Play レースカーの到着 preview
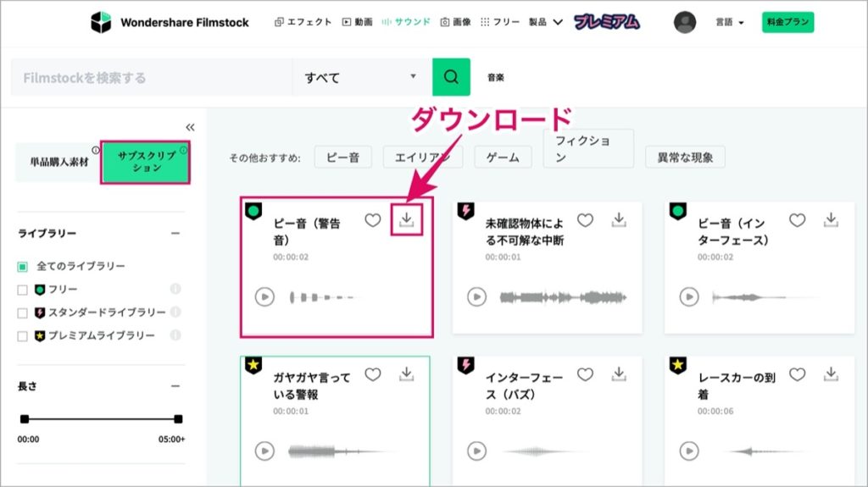Viewport: 868px width, 487px height. 689,451
